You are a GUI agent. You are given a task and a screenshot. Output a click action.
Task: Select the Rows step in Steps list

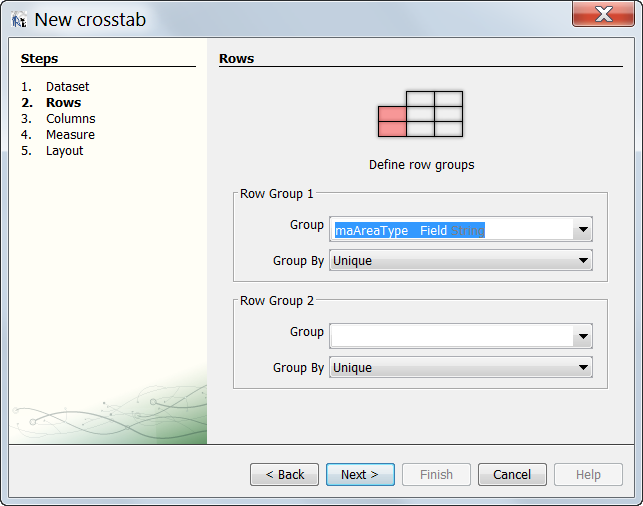point(64,103)
